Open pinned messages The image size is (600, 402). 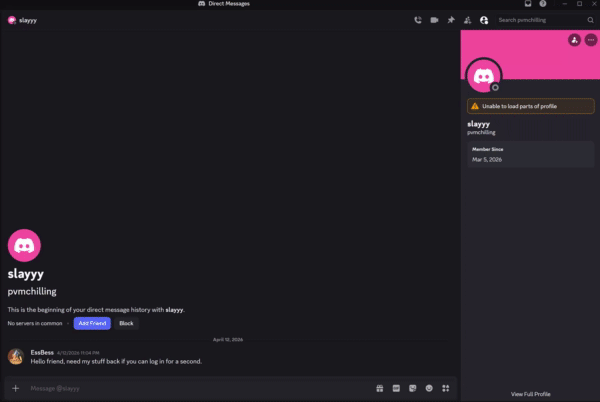450,19
